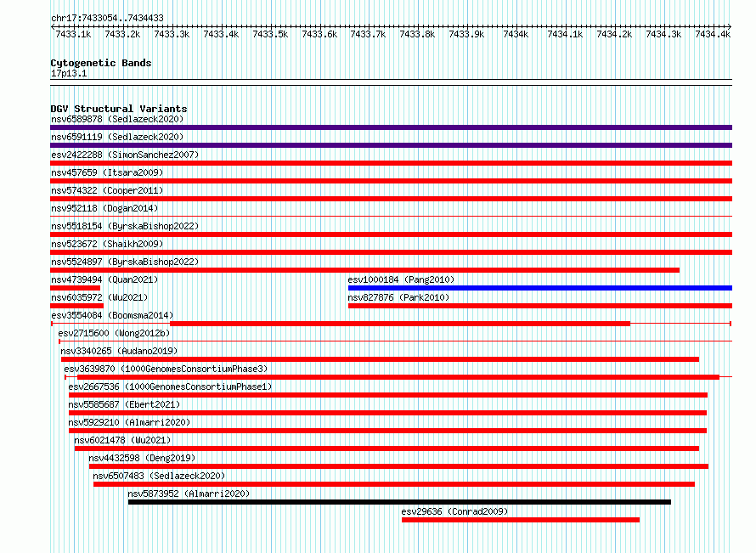756x553 pixels.
Task: Select the red bar under nsv5518154
Action: 391,234
